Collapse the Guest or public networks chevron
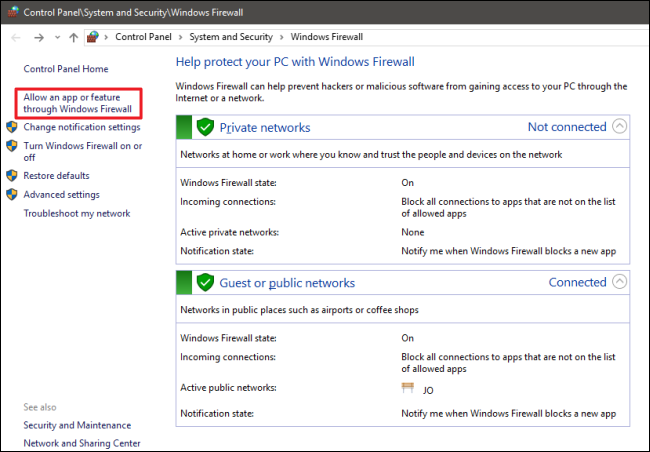 coord(620,282)
